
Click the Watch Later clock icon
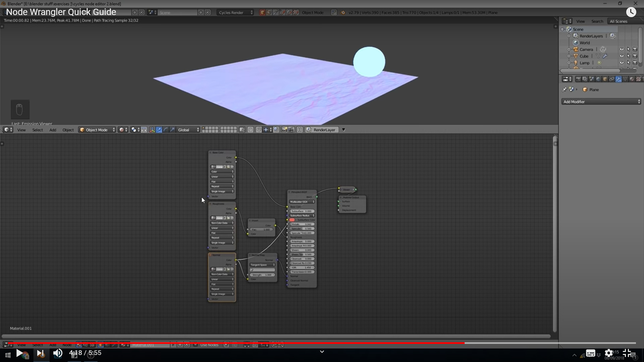[631, 12]
